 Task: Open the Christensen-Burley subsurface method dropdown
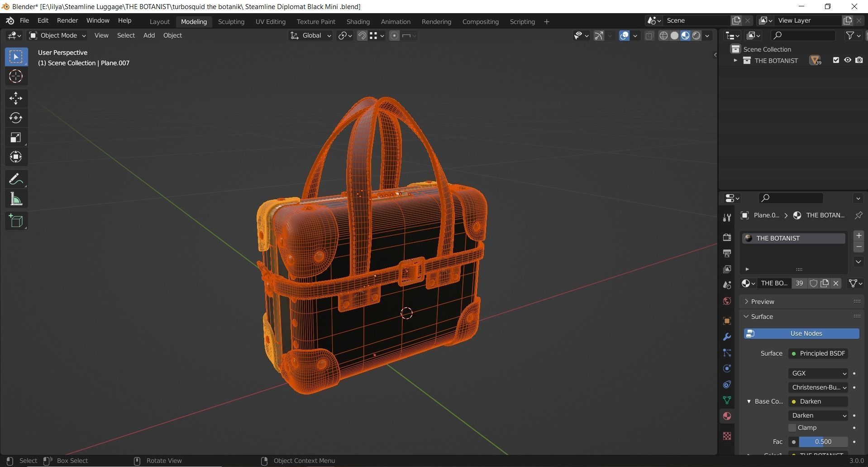tap(818, 387)
